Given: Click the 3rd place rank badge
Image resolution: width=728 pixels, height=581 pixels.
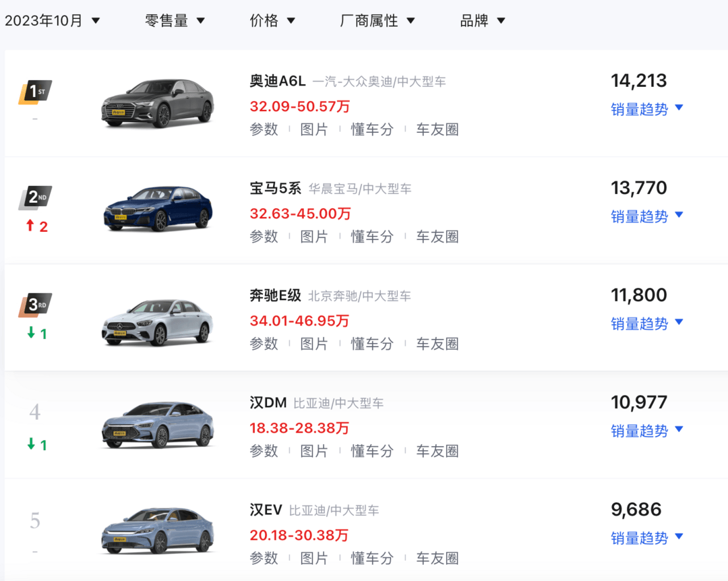Looking at the screenshot, I should [x=35, y=305].
